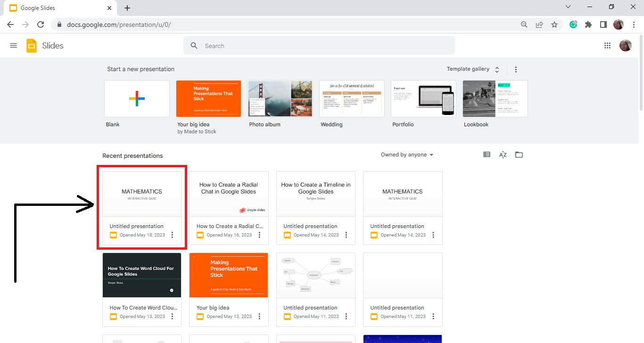Image resolution: width=644 pixels, height=343 pixels.
Task: Click the site lock icon
Action: [59, 24]
